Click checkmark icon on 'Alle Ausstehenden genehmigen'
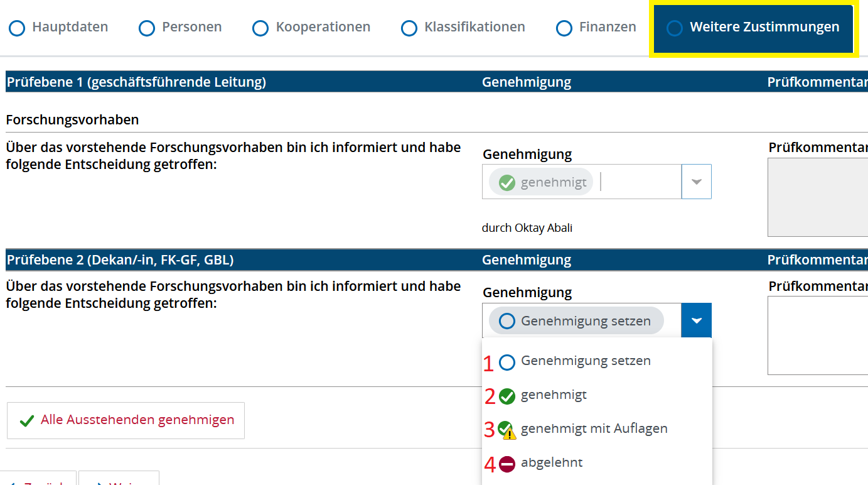 pos(26,421)
